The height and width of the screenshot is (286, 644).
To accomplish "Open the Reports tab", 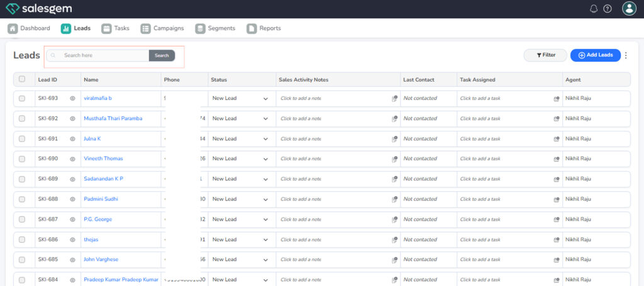I will pos(264,28).
